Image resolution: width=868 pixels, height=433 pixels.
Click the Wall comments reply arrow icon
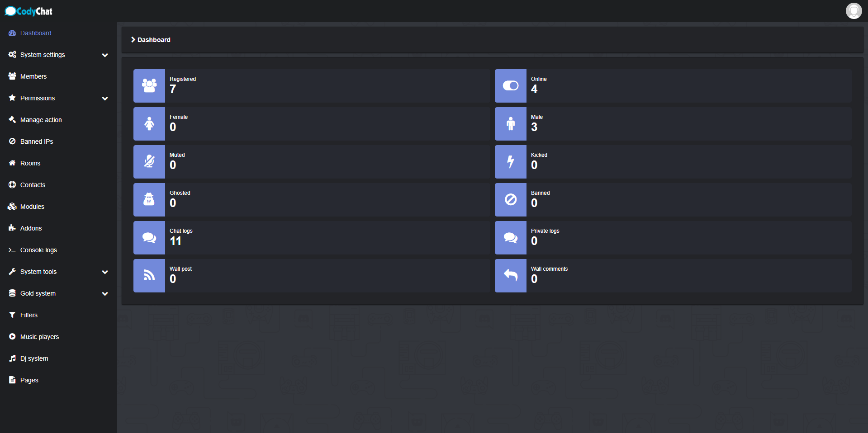click(511, 276)
